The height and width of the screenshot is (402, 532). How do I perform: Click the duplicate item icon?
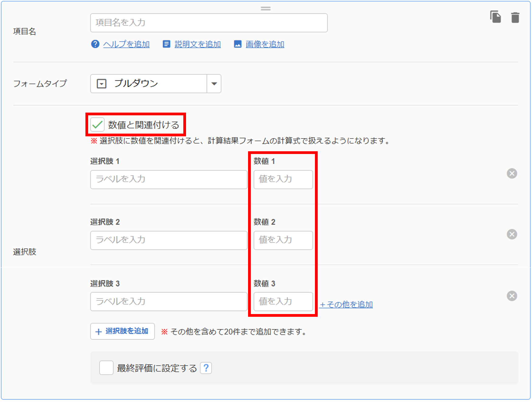click(x=495, y=17)
